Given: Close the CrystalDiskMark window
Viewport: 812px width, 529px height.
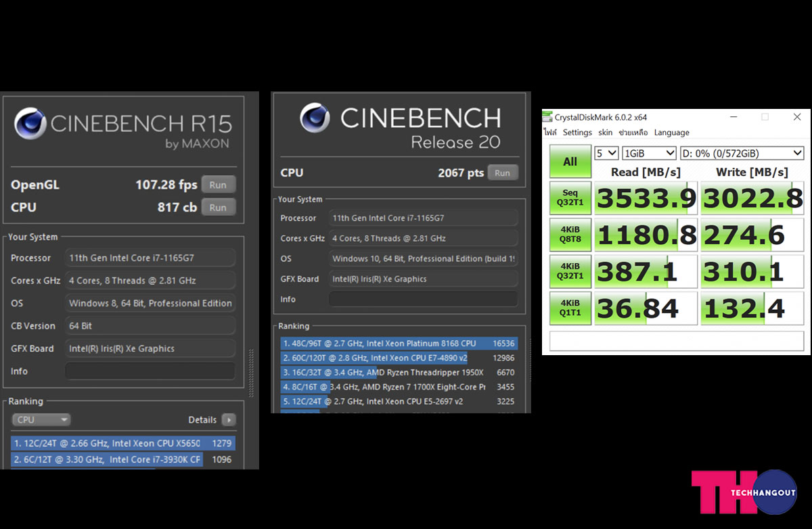Looking at the screenshot, I should pos(796,117).
